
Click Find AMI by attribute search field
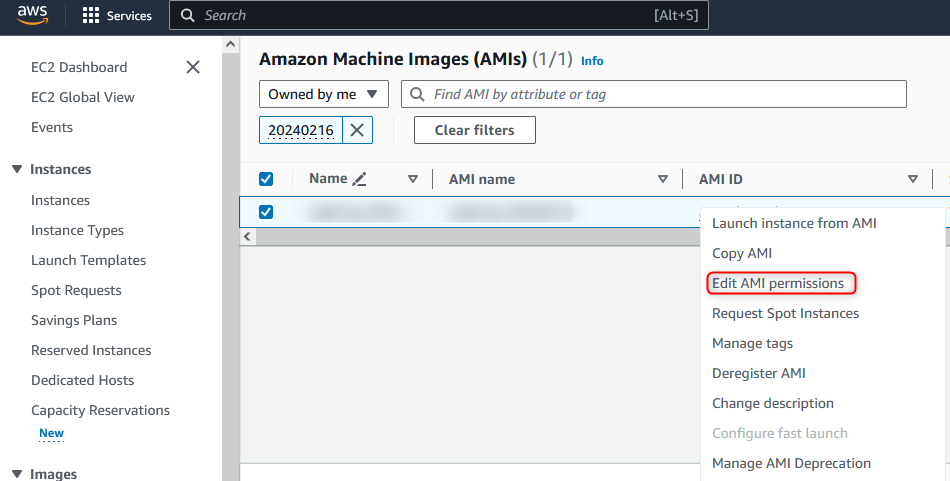tap(654, 94)
